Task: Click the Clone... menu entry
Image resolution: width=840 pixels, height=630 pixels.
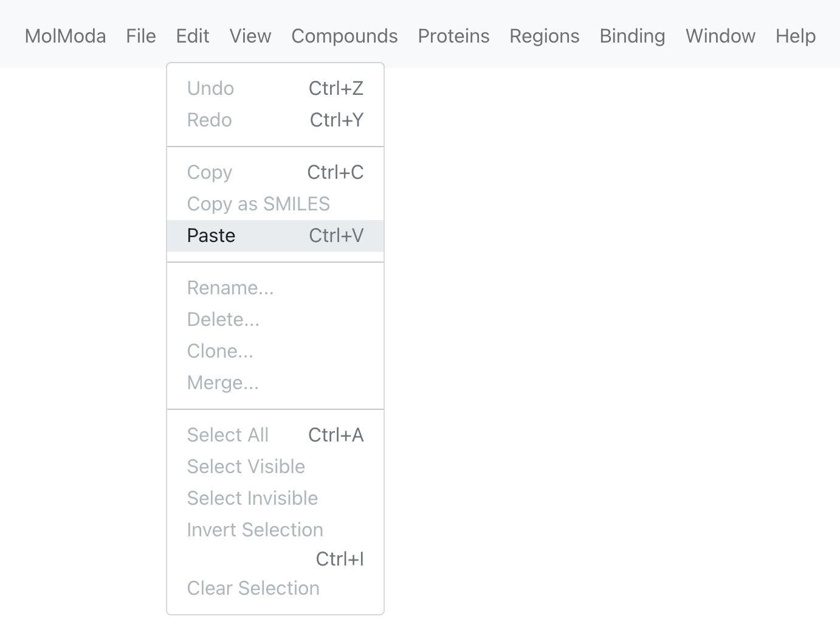Action: coord(275,351)
